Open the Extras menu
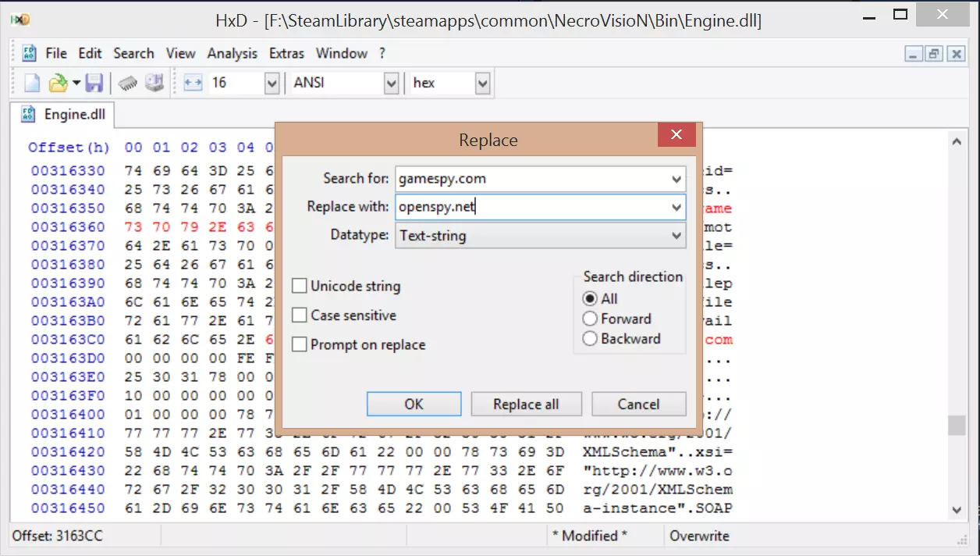This screenshot has width=980, height=556. pos(286,53)
